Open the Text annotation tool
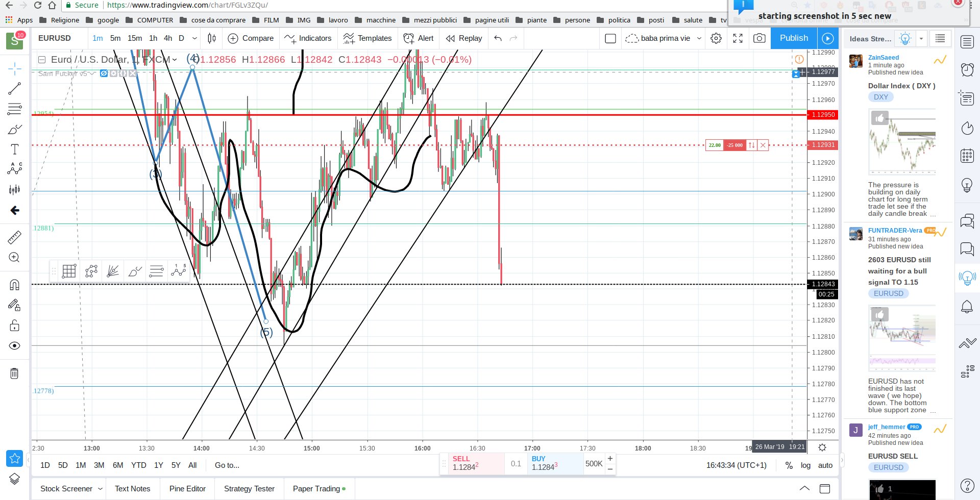Screen dimensions: 980x500 pos(15,149)
